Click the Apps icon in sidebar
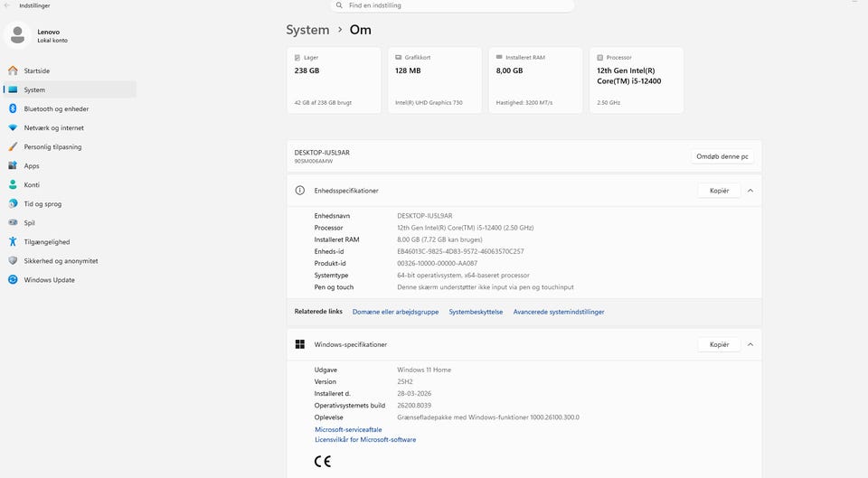 coord(13,166)
